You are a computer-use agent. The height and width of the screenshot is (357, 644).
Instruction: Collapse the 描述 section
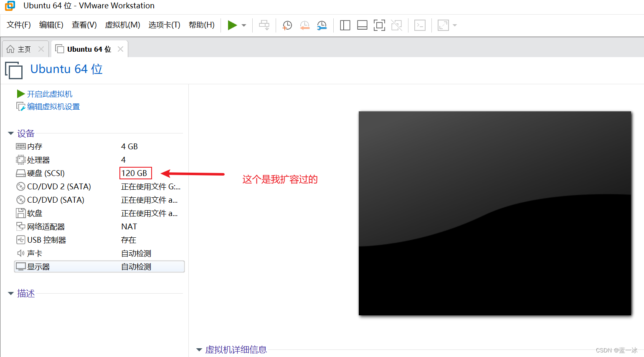click(x=11, y=294)
